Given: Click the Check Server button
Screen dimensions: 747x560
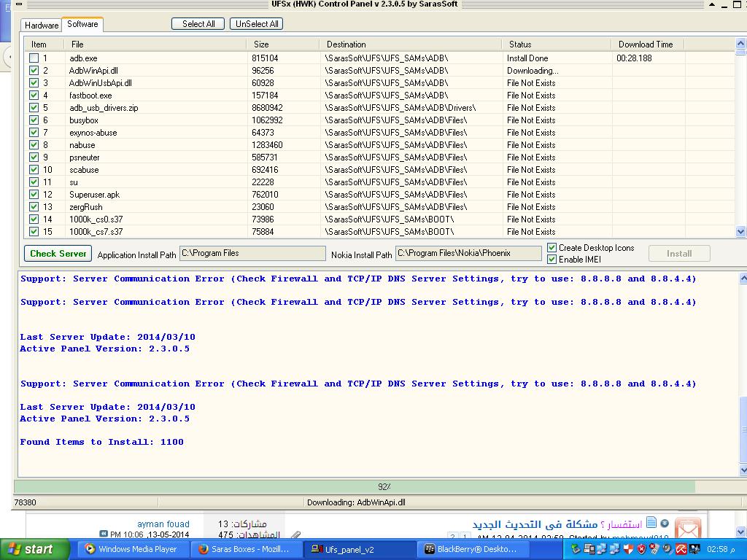Looking at the screenshot, I should (58, 254).
